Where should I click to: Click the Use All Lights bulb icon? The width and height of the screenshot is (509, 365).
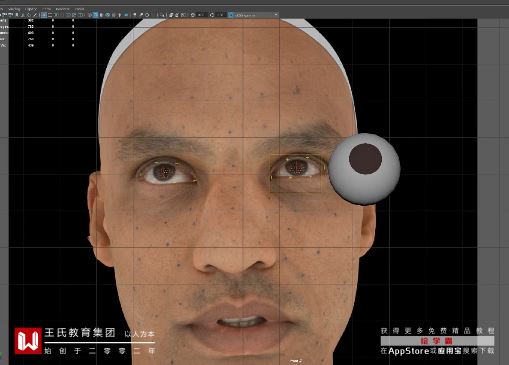tap(119, 15)
